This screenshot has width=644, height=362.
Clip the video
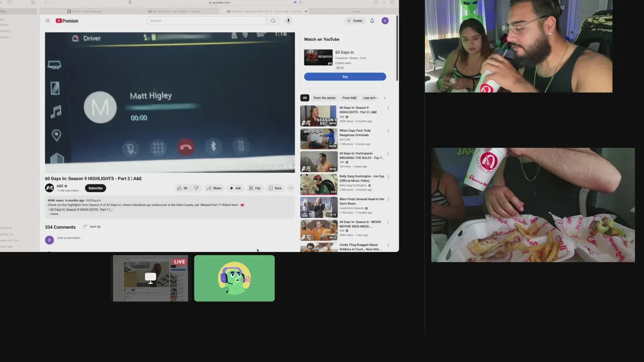(x=255, y=188)
